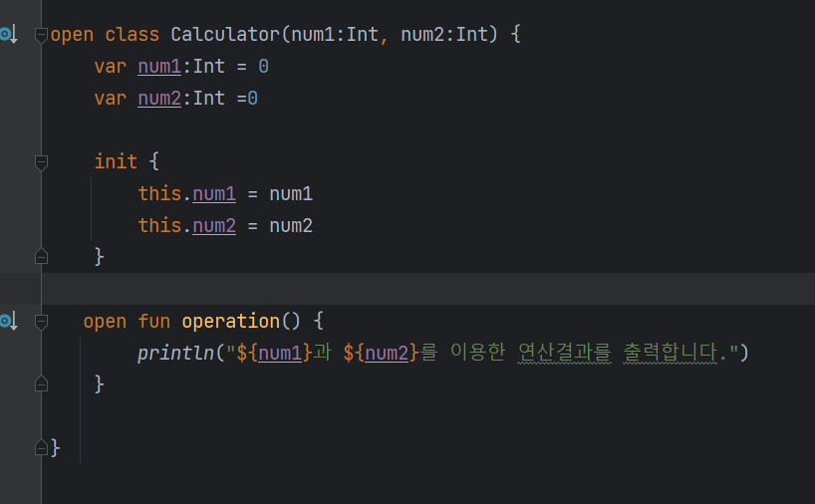Click overridden-function gutter icon beside operation()
Image resolution: width=815 pixels, height=504 pixels.
click(9, 321)
